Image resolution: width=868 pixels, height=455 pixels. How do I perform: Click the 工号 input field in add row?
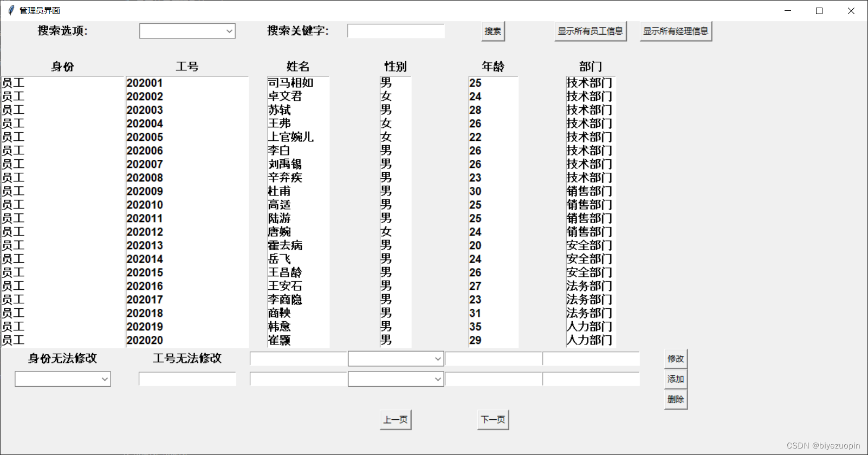187,379
